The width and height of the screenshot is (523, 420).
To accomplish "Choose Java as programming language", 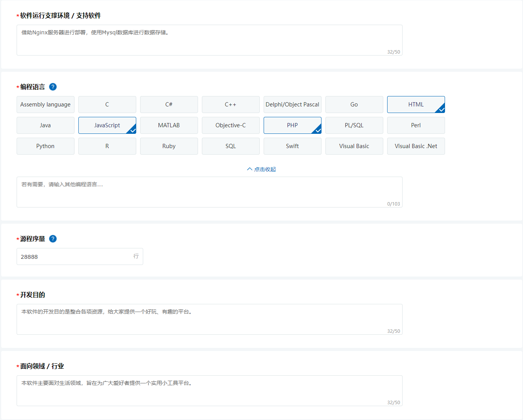I will click(45, 125).
